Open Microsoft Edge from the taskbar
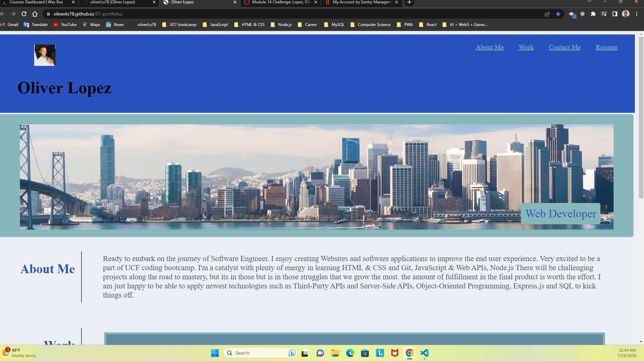The image size is (644, 361). [350, 353]
